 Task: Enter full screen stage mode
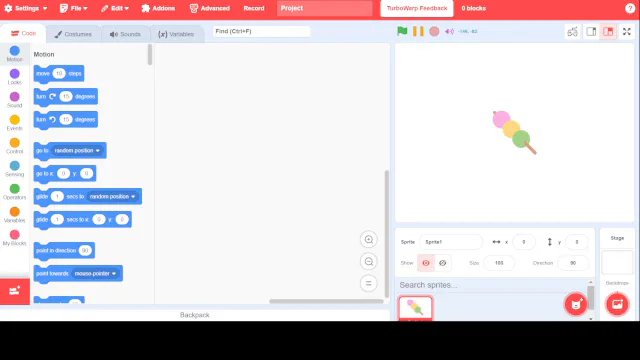click(x=627, y=31)
